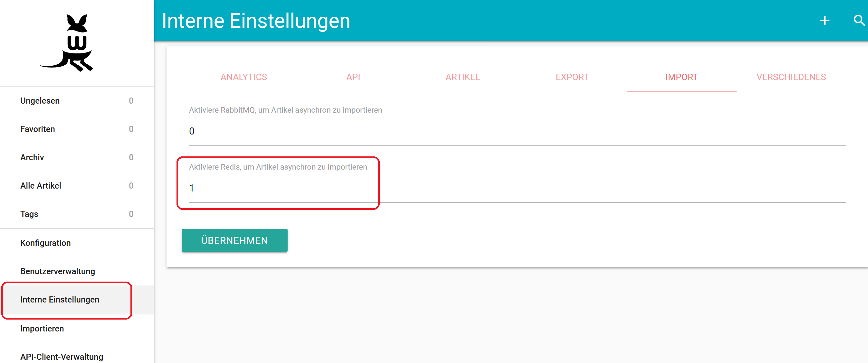This screenshot has height=363, width=868.
Task: View Alle Artikel in sidebar
Action: click(x=41, y=186)
